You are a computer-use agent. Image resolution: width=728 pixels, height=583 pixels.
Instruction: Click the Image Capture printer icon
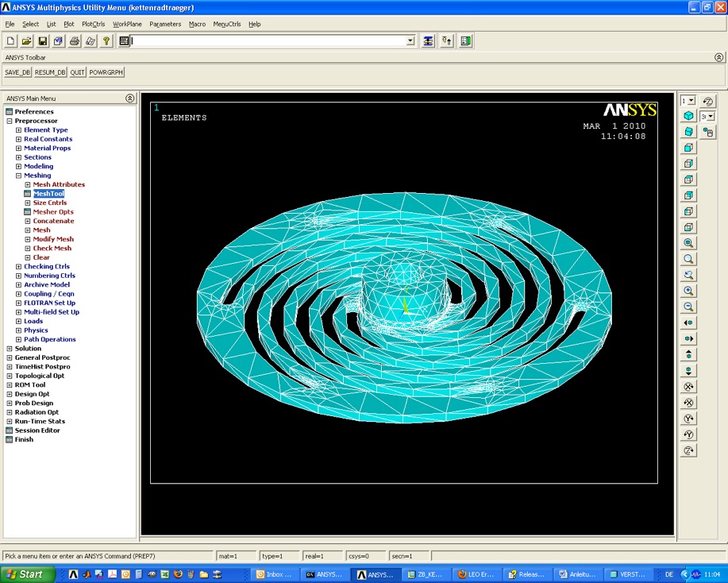coord(75,41)
